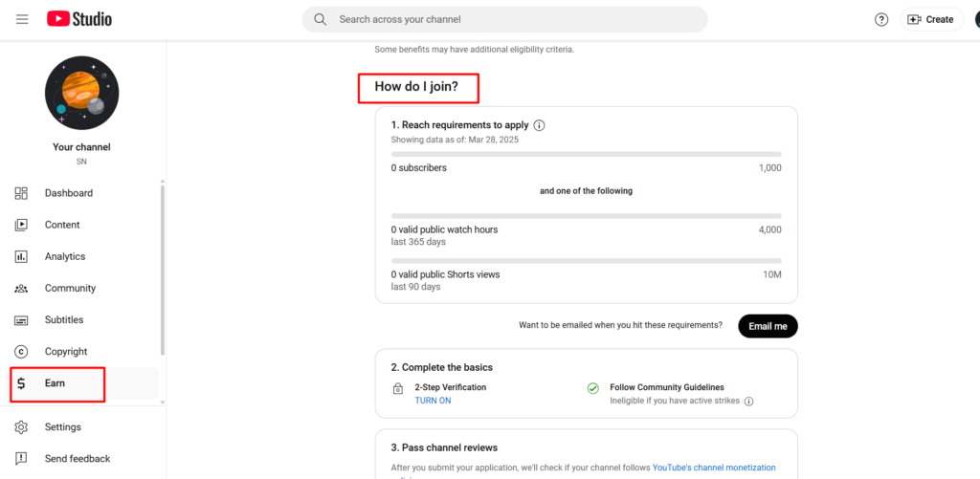980x479 pixels.
Task: Click the YouTube Studio logo
Action: [79, 19]
